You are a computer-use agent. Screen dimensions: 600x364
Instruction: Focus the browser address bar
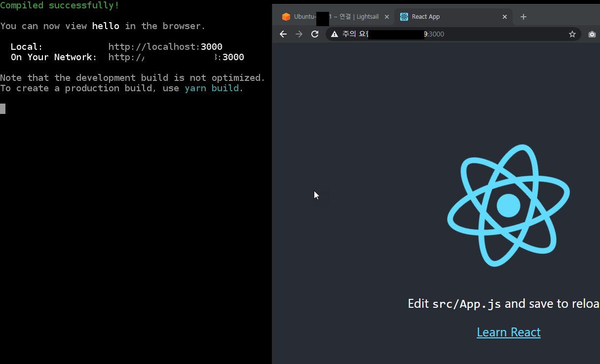[453, 34]
